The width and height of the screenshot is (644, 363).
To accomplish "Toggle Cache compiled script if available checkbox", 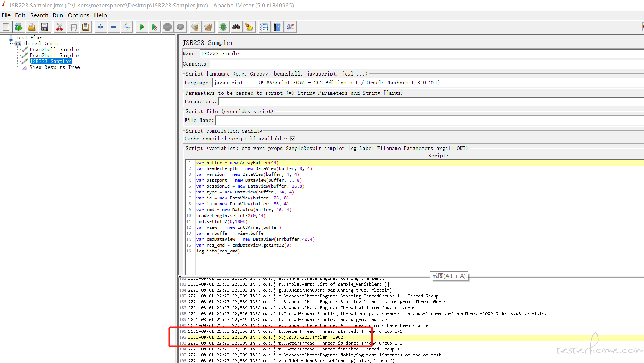I will [x=292, y=139].
